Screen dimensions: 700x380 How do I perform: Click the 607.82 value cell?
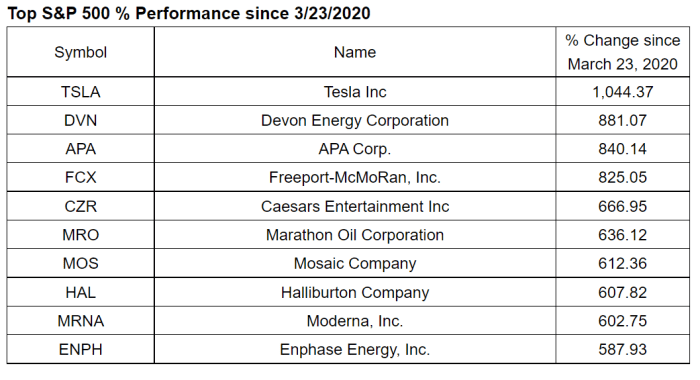[x=623, y=292]
